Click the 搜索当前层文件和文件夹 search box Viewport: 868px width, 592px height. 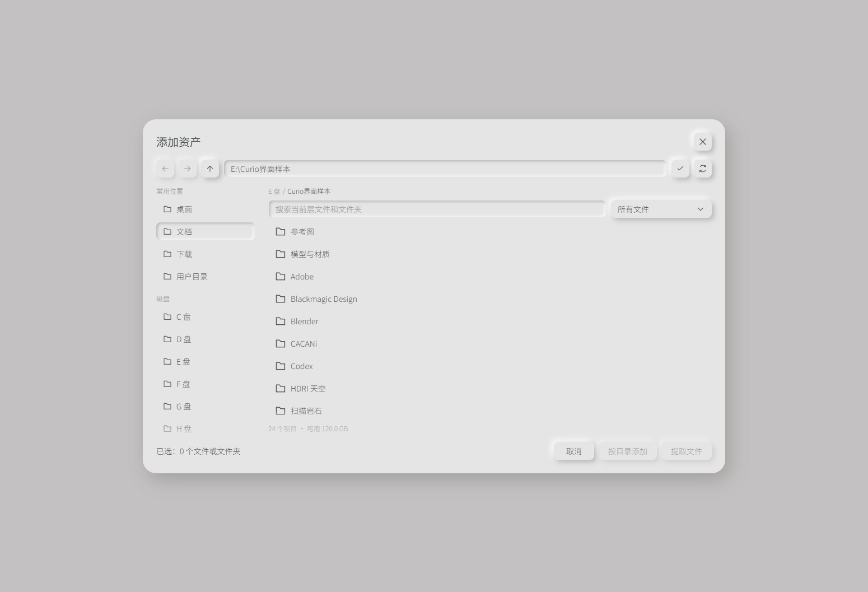pos(437,209)
